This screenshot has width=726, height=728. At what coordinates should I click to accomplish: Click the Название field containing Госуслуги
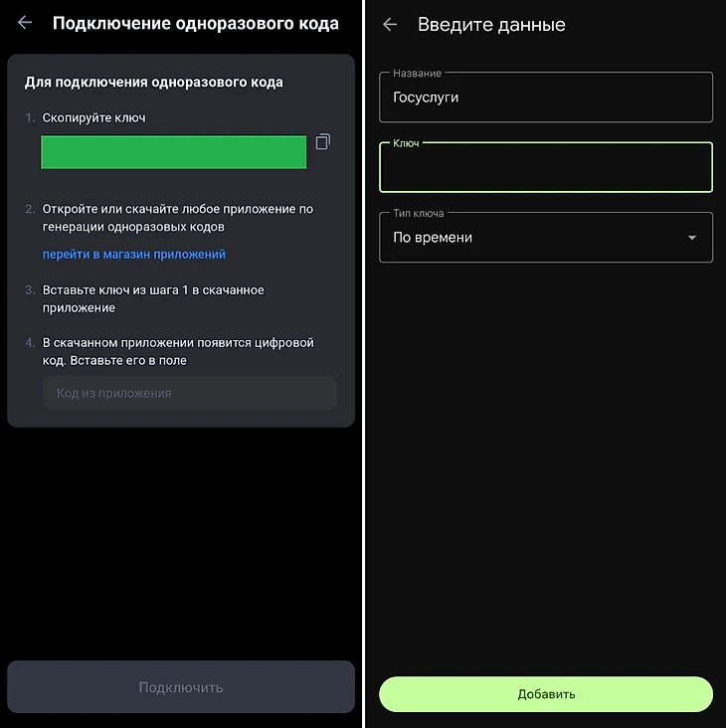(x=546, y=97)
